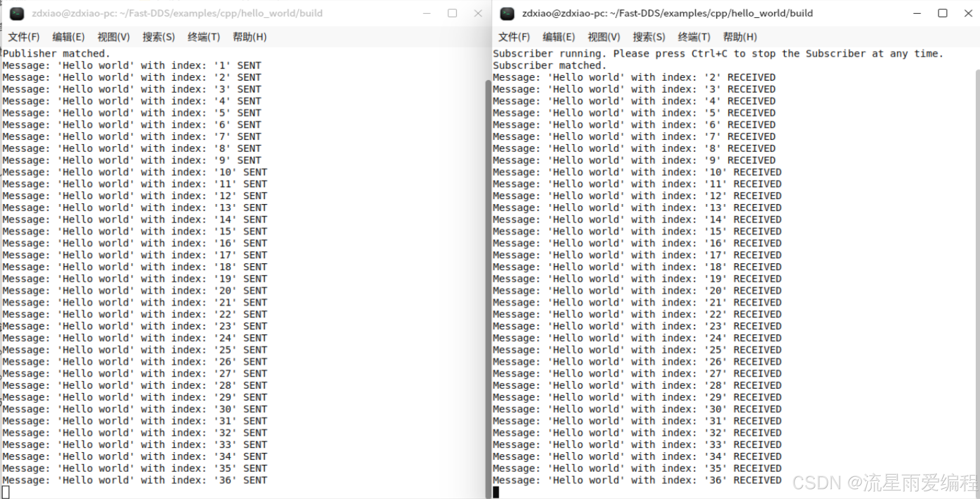The height and width of the screenshot is (499, 980).
Task: Open 帮助(H) menu in left terminal
Action: (250, 37)
